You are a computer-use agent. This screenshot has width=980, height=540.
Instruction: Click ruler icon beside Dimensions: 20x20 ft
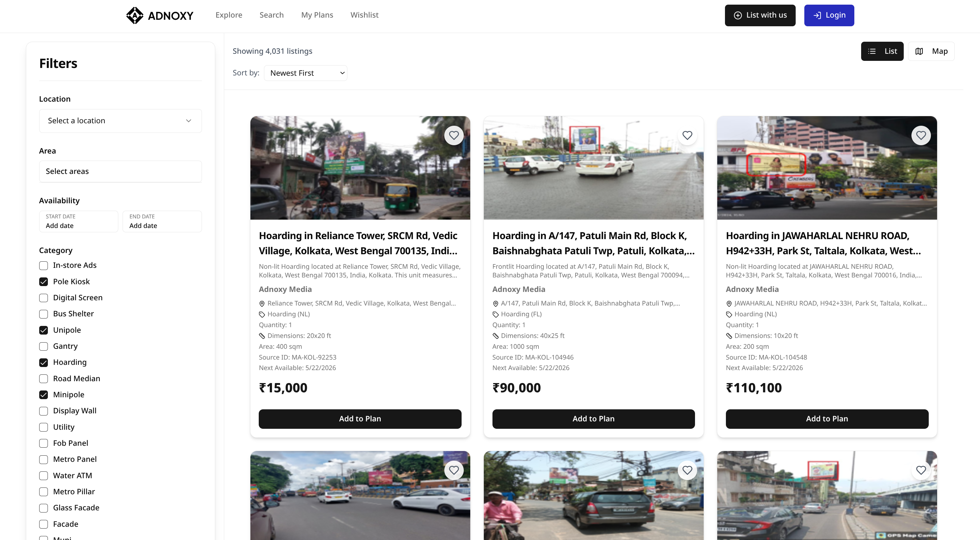coord(262,336)
